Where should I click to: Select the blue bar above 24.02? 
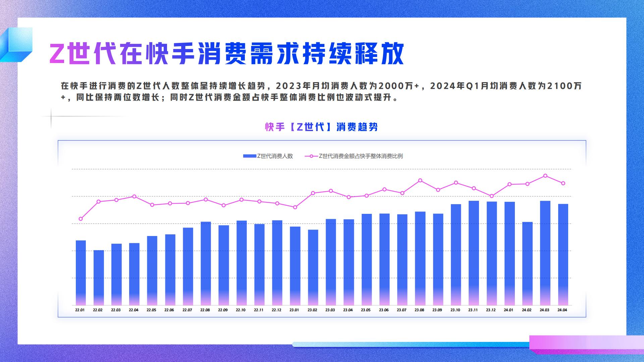[527, 263]
